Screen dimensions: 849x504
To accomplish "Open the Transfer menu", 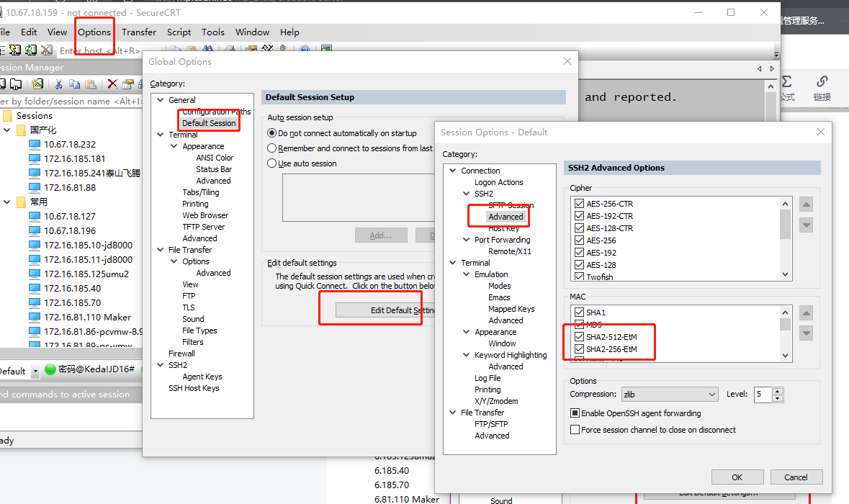I will tap(138, 32).
